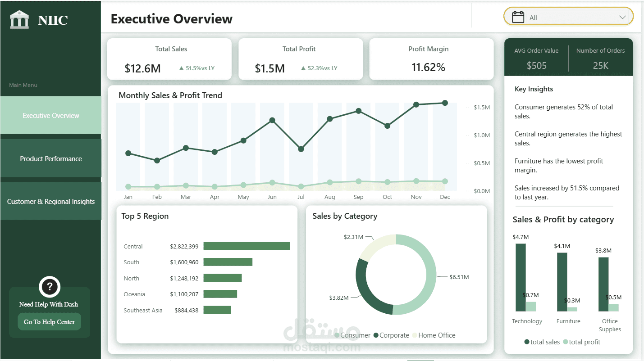Click the $1,600,960 South value
644x361 pixels.
(184, 262)
